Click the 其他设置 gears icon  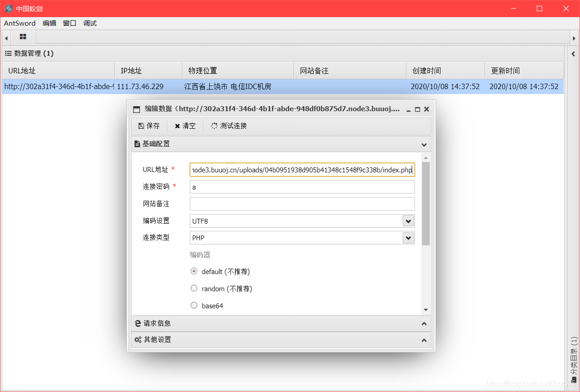(x=138, y=340)
